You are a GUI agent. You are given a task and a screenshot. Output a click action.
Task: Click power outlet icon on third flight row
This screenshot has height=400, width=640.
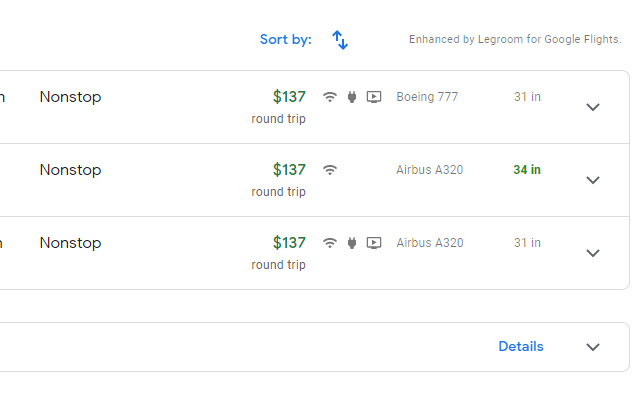click(352, 243)
